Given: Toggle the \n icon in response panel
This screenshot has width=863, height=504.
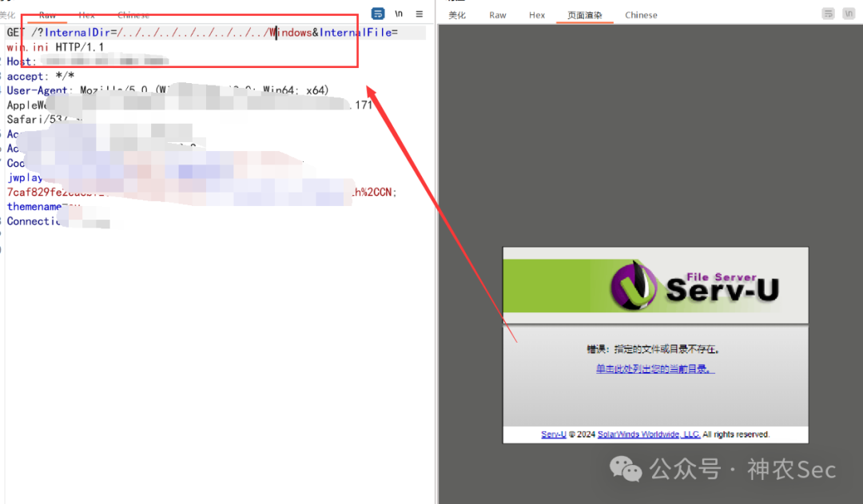Looking at the screenshot, I should click(849, 14).
